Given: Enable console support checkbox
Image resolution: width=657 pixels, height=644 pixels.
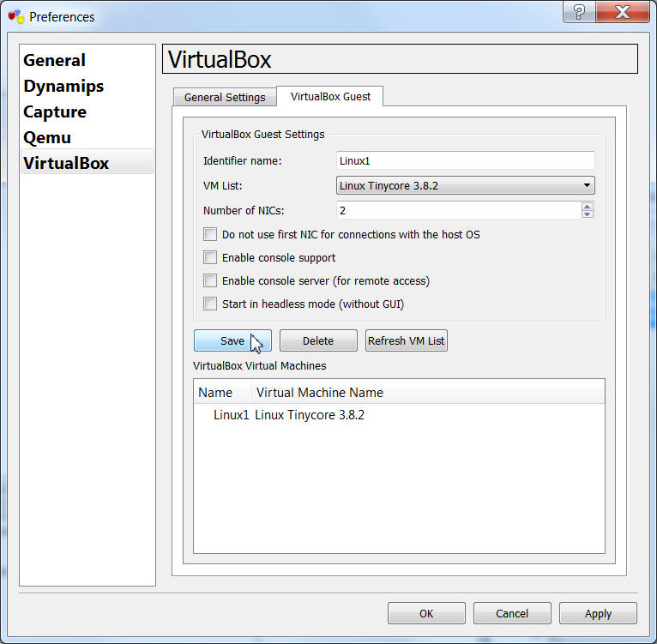Looking at the screenshot, I should coord(210,257).
